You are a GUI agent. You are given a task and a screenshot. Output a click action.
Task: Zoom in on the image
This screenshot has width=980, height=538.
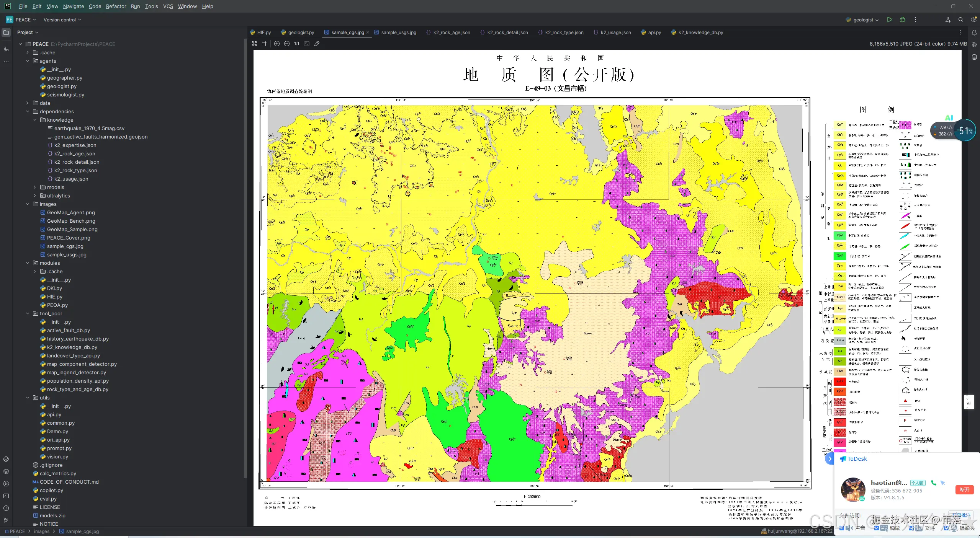(277, 44)
